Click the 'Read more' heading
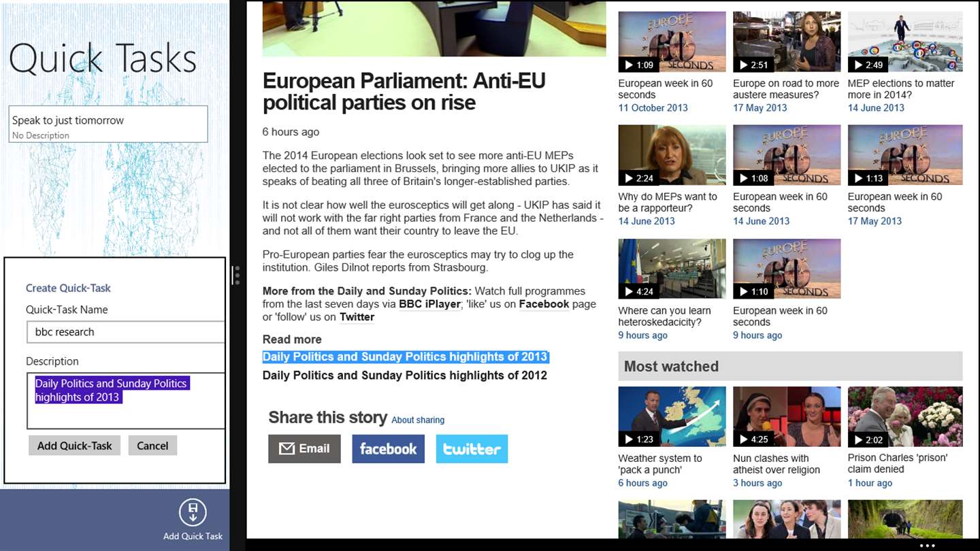 pos(292,339)
